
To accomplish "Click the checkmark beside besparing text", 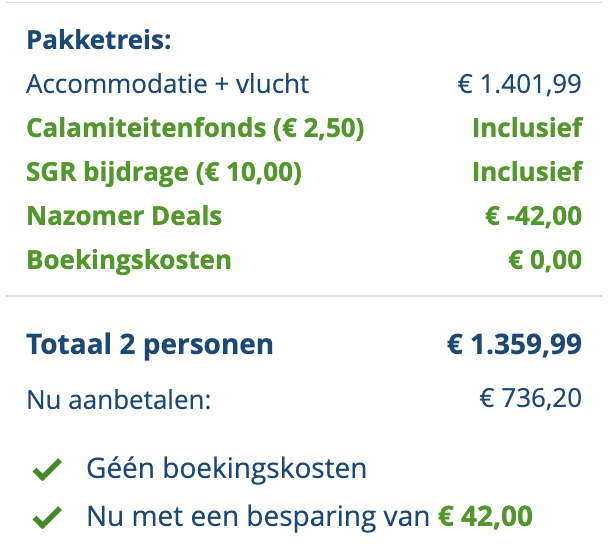I will click(45, 517).
